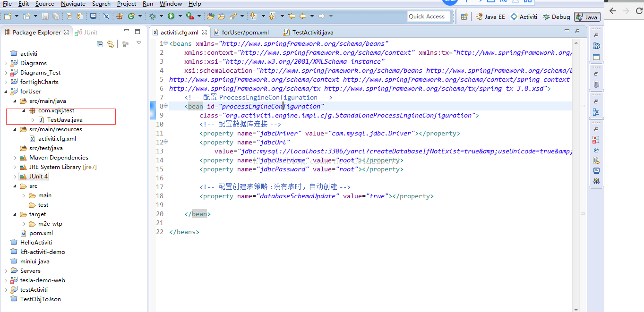Viewport: 644px width, 312px height.
Task: Open the dropdown arrow beside the Run icon
Action: [180, 16]
